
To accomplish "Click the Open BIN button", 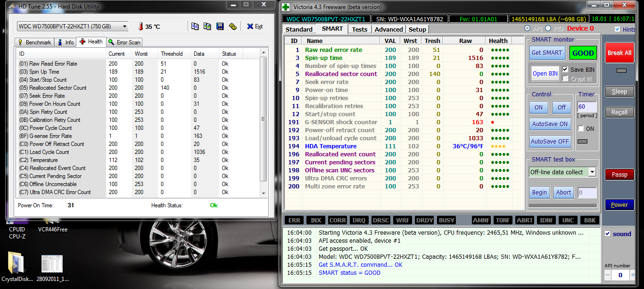I will [x=545, y=73].
